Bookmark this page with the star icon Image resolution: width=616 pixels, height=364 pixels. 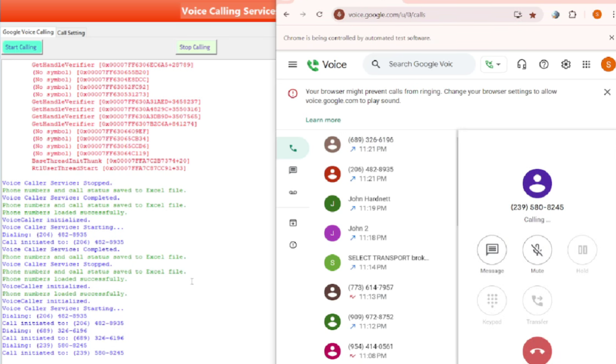pyautogui.click(x=533, y=15)
